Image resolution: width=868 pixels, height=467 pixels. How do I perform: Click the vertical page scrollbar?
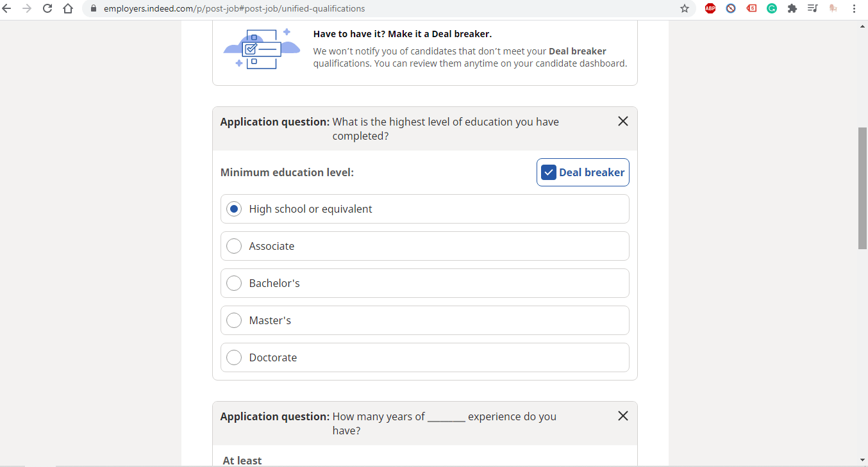click(x=862, y=186)
